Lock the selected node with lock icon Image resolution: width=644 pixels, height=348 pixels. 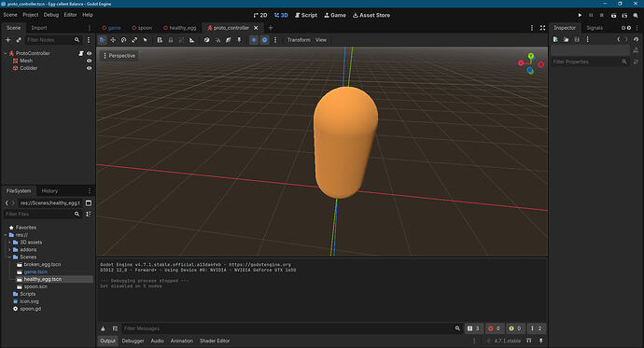pos(171,40)
